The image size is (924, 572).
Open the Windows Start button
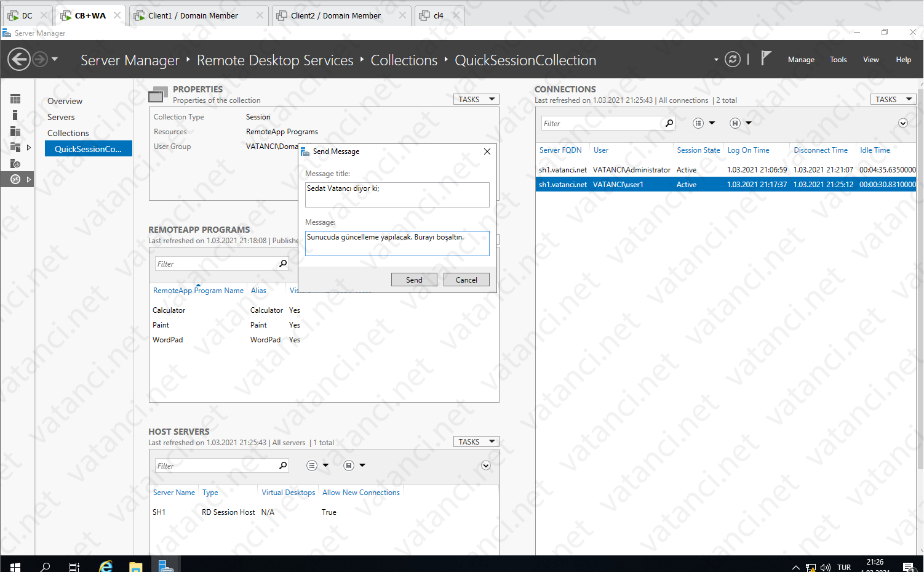click(15, 566)
